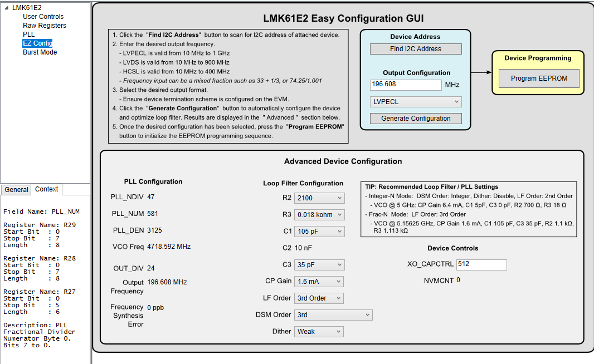Click the Frequency Synthesis Error value 0 ppb
This screenshot has height=364, width=594.
(155, 308)
